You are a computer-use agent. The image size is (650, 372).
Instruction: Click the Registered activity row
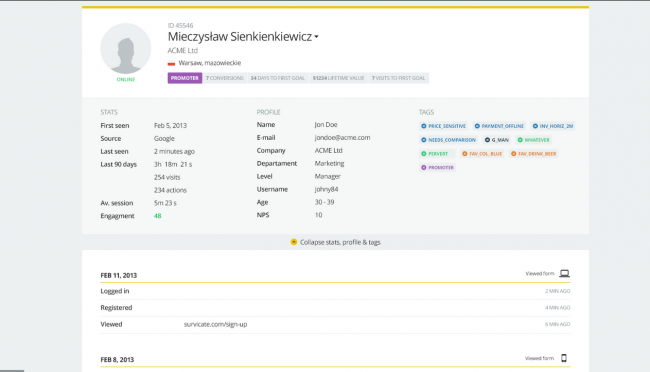[x=335, y=308]
